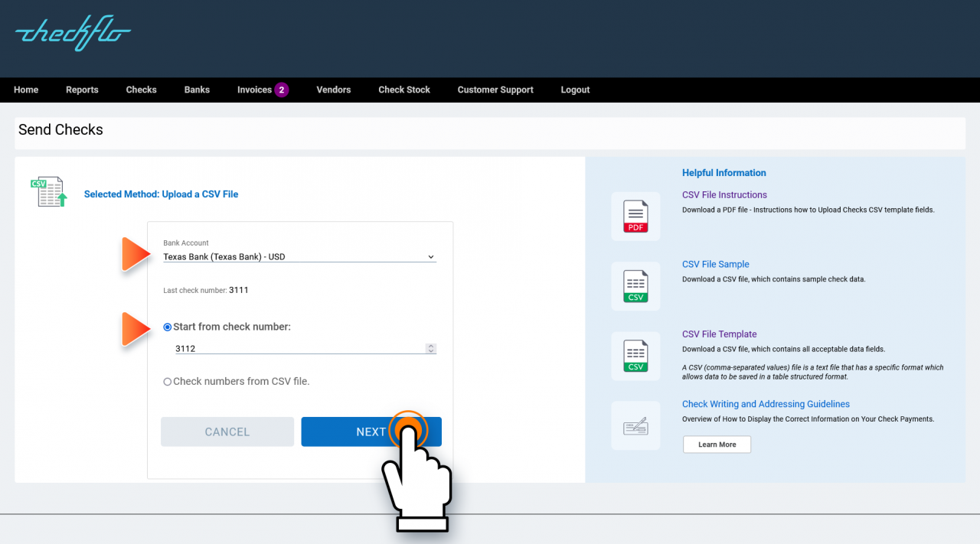Click the green CSV upload method icon
980x544 pixels.
click(x=48, y=191)
